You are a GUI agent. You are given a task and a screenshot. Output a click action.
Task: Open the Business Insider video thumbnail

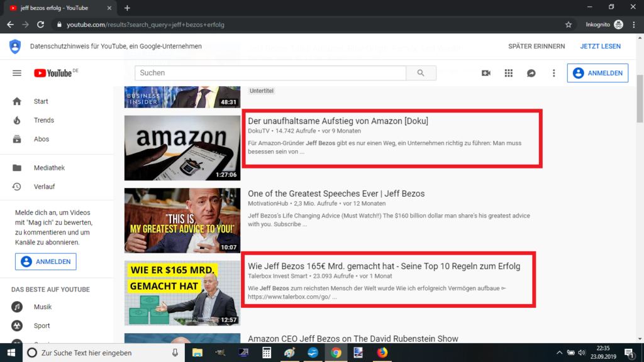pyautogui.click(x=182, y=97)
